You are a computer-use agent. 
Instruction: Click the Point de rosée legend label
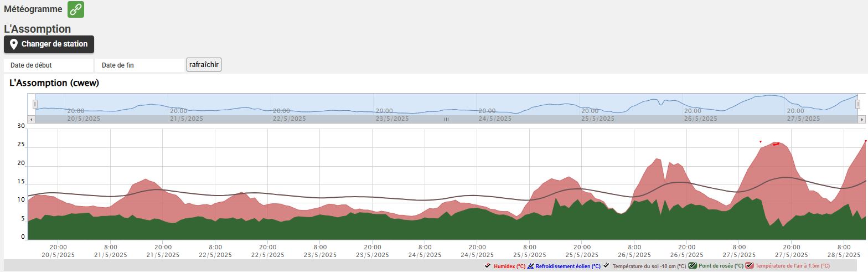point(720,266)
